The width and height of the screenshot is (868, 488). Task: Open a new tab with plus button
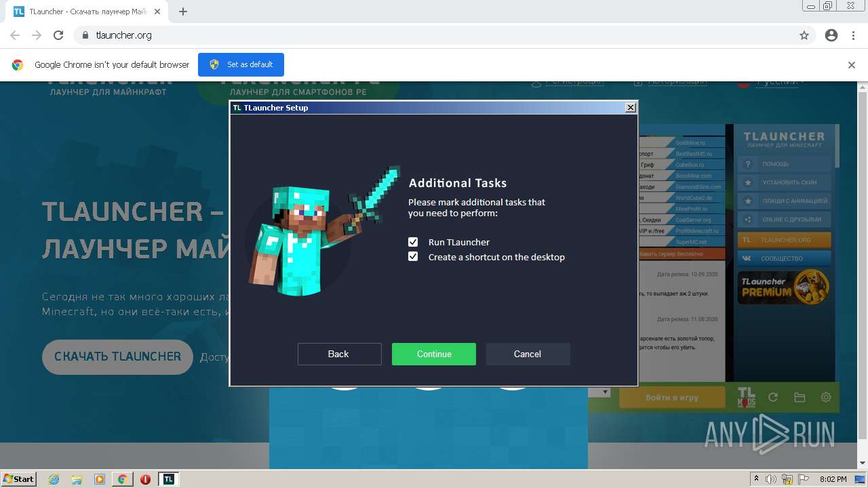pos(183,12)
